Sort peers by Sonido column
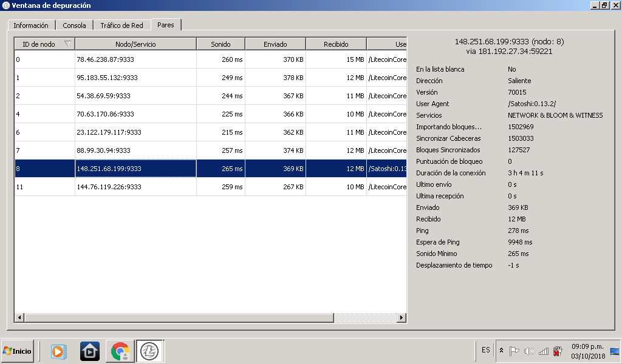Image resolution: width=622 pixels, height=364 pixels. pyautogui.click(x=220, y=44)
